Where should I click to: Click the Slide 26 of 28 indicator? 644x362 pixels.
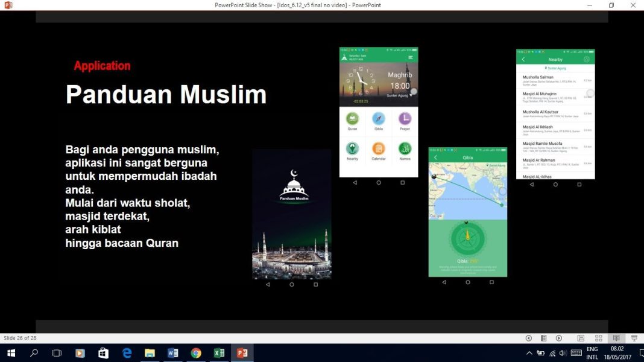tap(20, 338)
